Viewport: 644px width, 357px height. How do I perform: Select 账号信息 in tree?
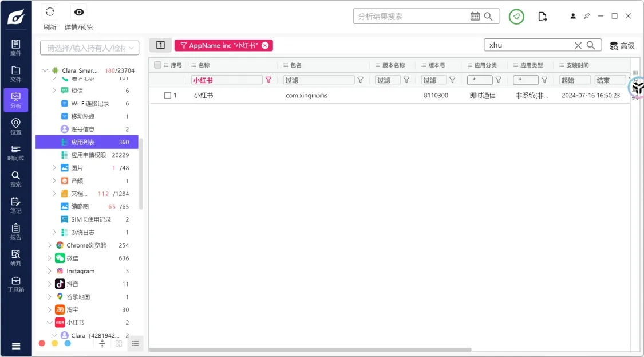[x=82, y=129]
